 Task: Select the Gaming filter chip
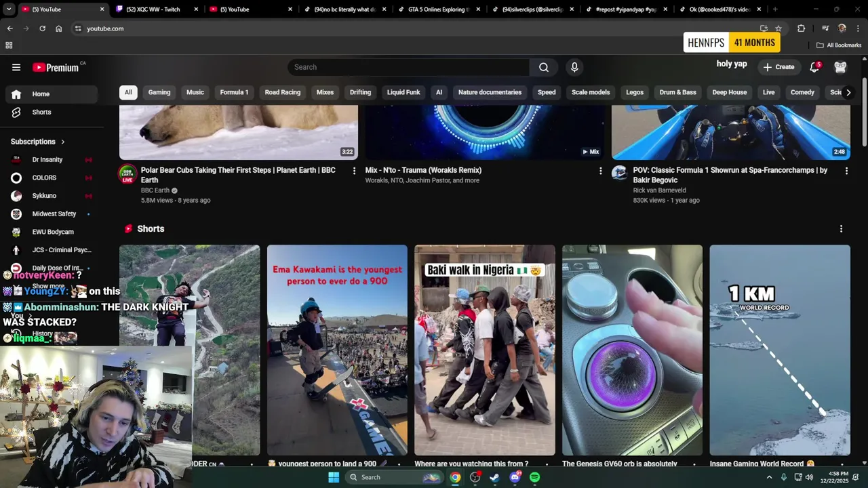(x=159, y=92)
